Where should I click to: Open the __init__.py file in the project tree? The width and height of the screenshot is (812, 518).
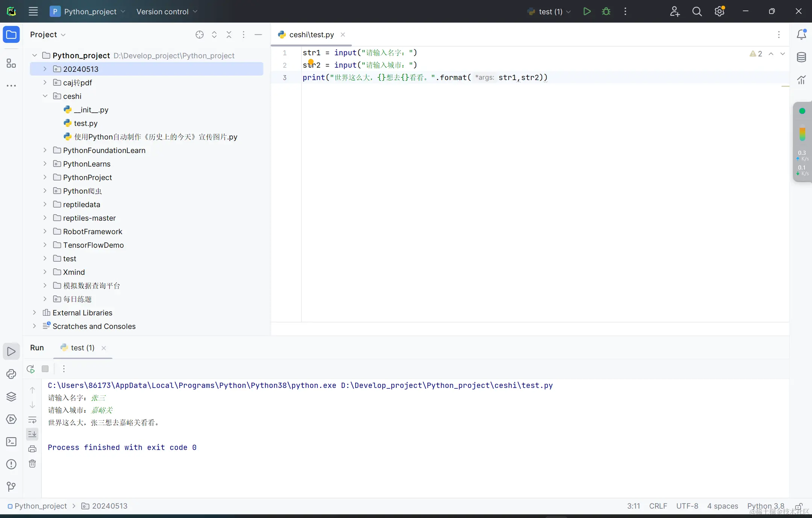(91, 110)
